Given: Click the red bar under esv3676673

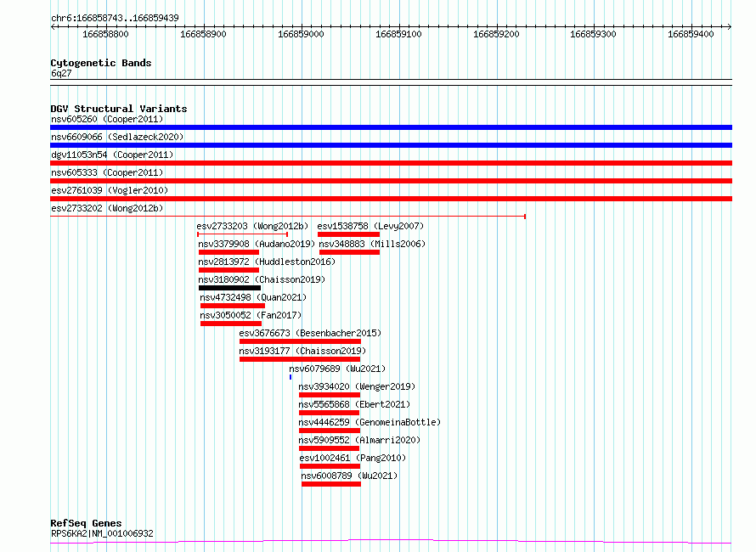Looking at the screenshot, I should (301, 341).
